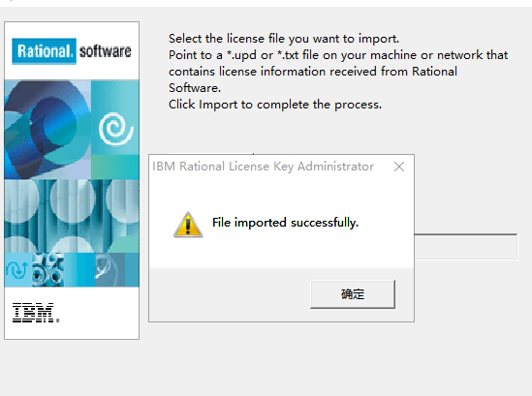532x396 pixels.
Task: Click the license file path input field
Action: (x=466, y=247)
